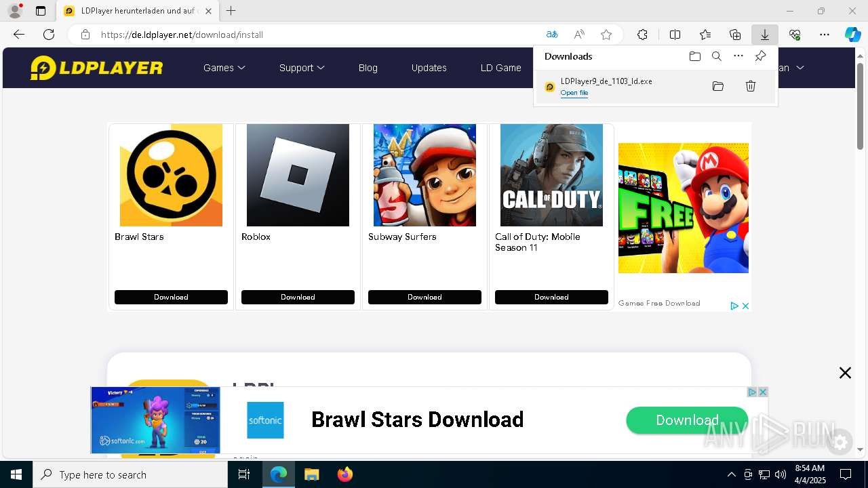
Task: Click the taskbar search box
Action: (130, 474)
